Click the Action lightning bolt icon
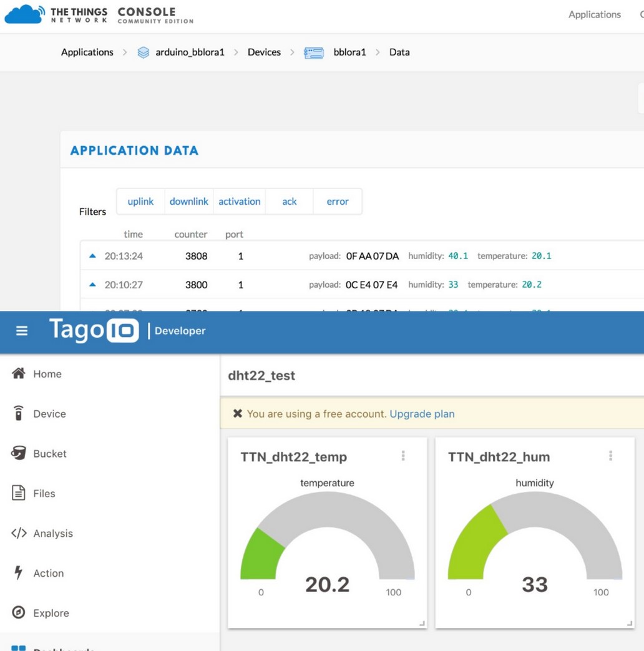 (18, 572)
